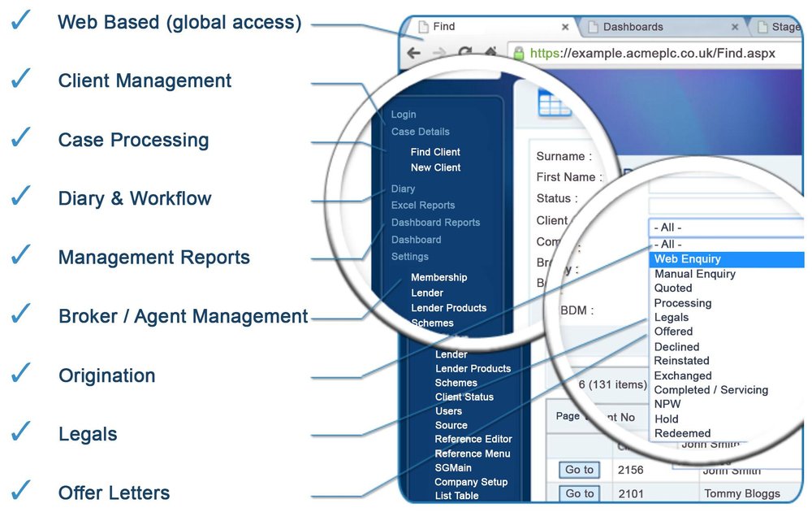
Task: Click the green padlock security icon
Action: click(518, 53)
